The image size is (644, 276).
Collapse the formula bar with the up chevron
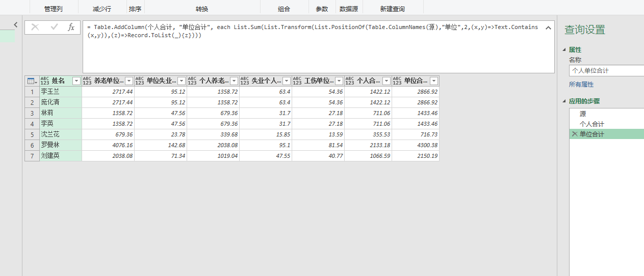point(548,28)
